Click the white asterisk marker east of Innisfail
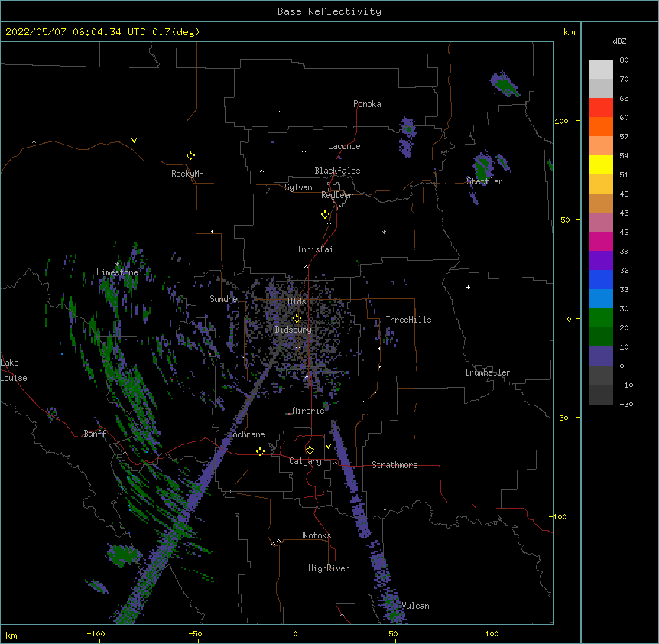This screenshot has height=644, width=659. (384, 232)
